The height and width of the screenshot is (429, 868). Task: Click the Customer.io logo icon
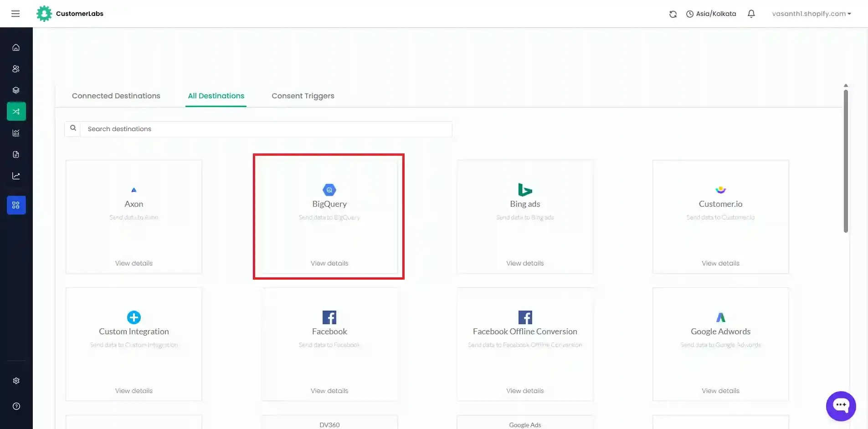point(721,190)
